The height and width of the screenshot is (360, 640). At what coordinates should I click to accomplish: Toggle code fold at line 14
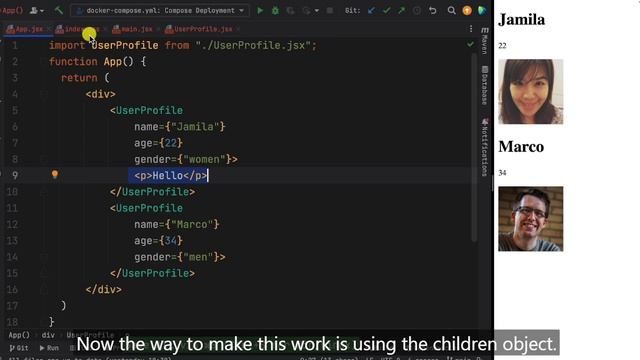tap(44, 257)
